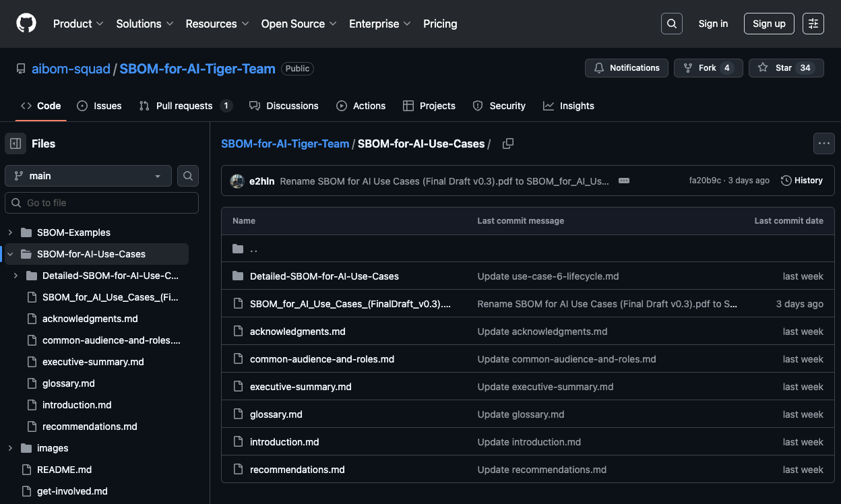Click the file icon beside README.md in the tree
Image resolution: width=841 pixels, height=504 pixels.
coord(26,470)
